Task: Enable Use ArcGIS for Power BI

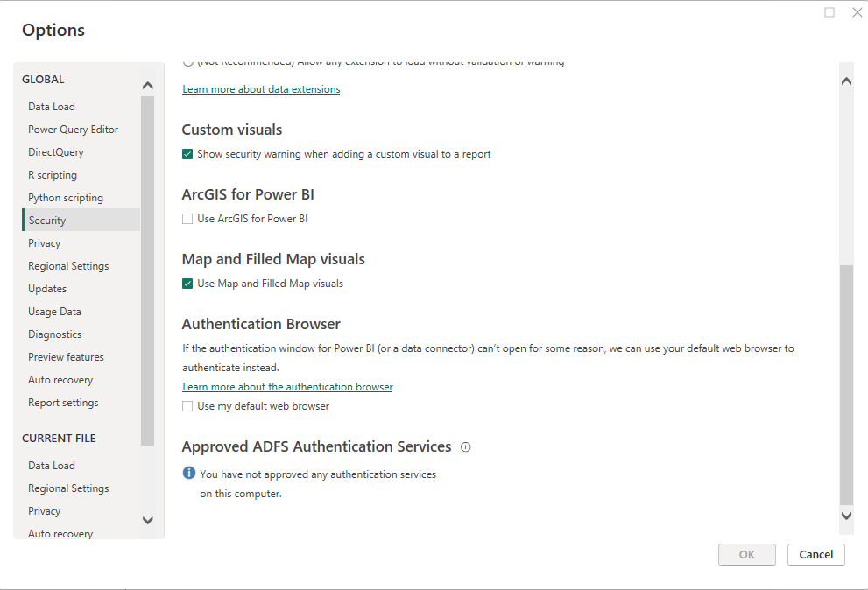Action: coord(187,219)
